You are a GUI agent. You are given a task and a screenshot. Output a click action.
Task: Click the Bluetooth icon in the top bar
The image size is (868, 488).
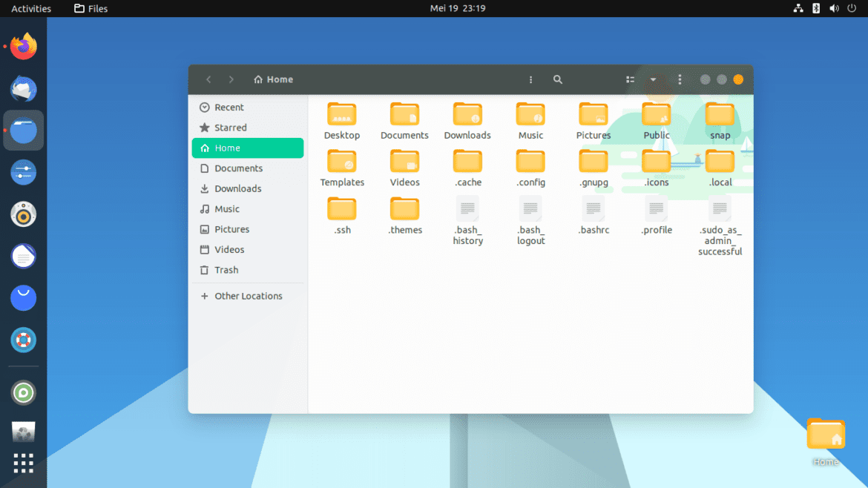[815, 8]
